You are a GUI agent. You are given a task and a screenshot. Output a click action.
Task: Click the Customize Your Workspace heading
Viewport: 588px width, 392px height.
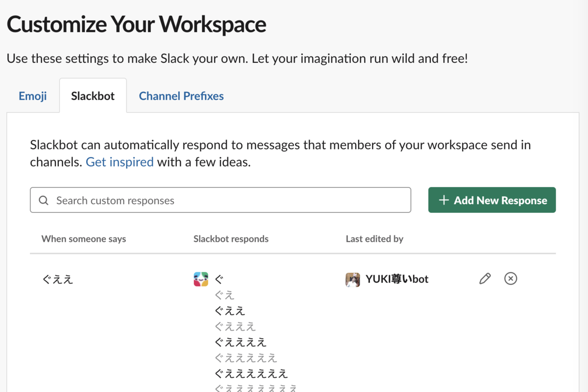tap(137, 24)
